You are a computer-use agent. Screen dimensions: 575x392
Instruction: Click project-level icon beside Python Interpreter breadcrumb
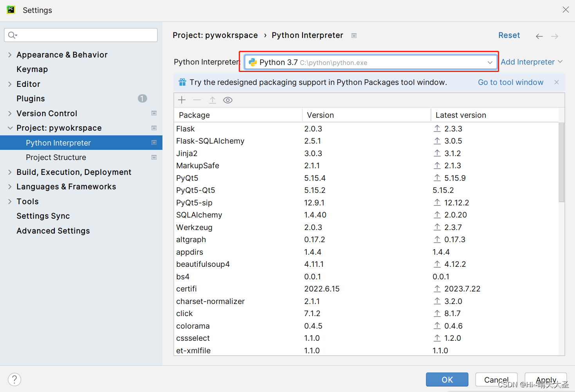[x=354, y=36]
